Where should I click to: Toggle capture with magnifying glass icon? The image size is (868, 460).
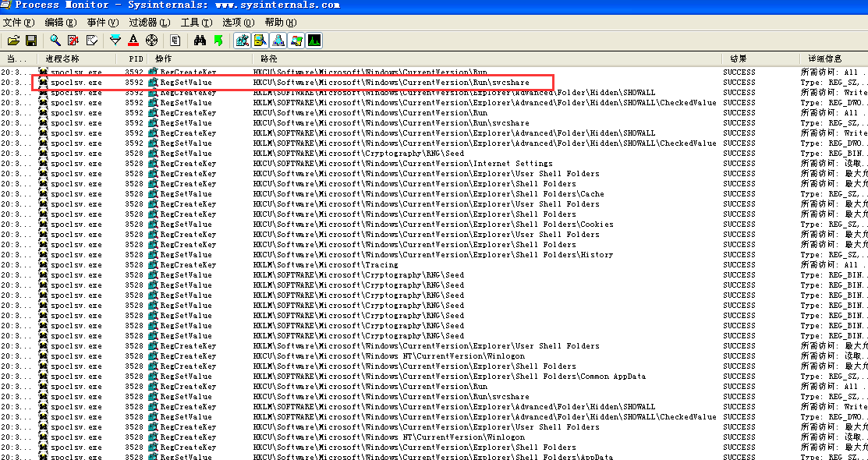[x=55, y=40]
